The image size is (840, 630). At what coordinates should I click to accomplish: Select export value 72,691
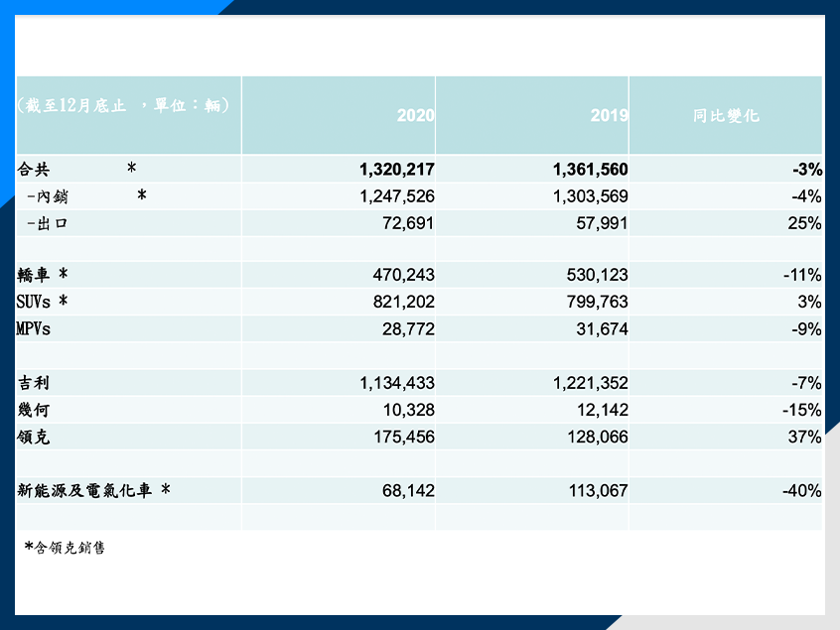(x=408, y=223)
